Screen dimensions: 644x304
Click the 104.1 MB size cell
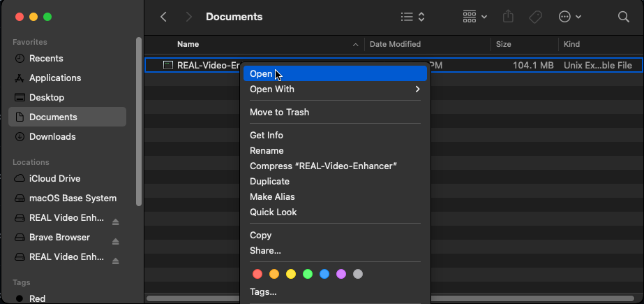533,65
